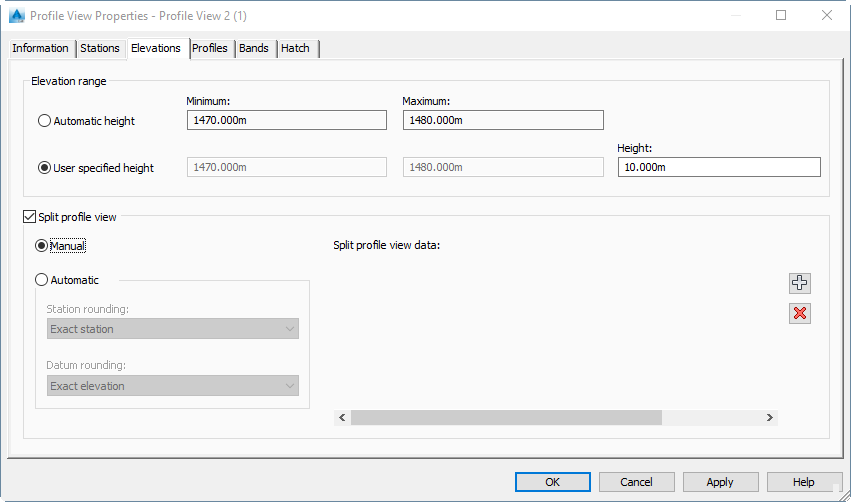This screenshot has height=502, width=851.
Task: Click the horizontal scrollbar thumb
Action: click(506, 417)
